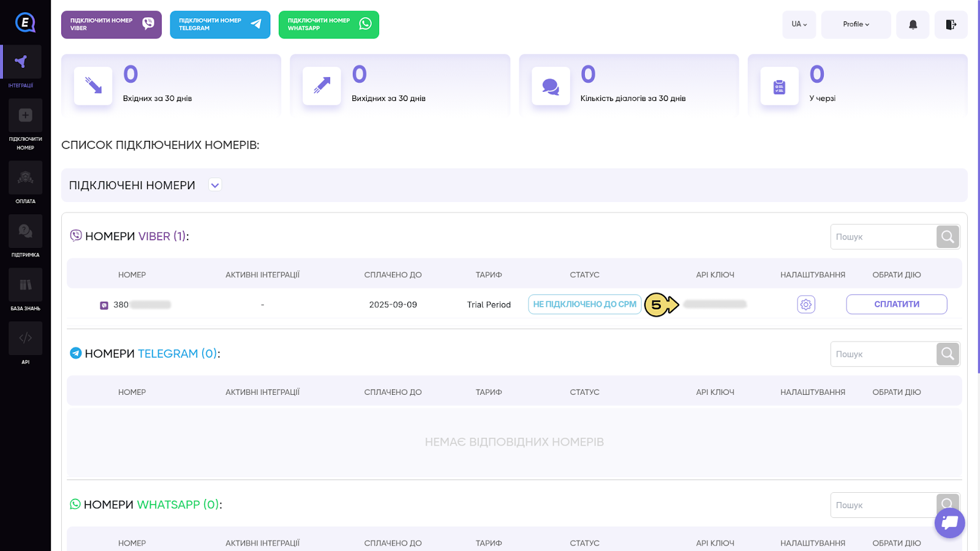Click 'Номер' header in Viber table

132,275
